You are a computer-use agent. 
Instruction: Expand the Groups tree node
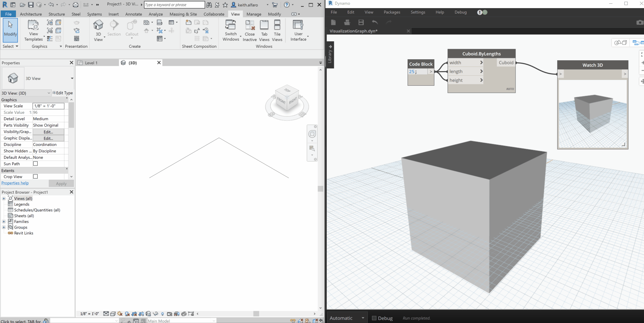4,227
